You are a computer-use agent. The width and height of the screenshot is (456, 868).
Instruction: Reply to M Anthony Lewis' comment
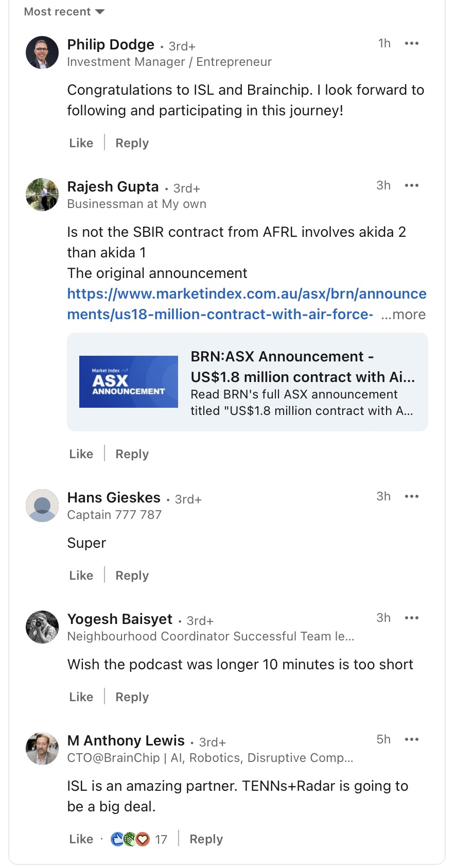pyautogui.click(x=206, y=839)
